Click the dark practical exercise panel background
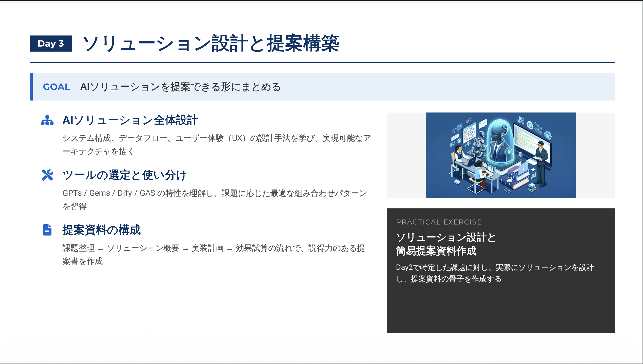Image resolution: width=643 pixels, height=364 pixels. (500, 310)
